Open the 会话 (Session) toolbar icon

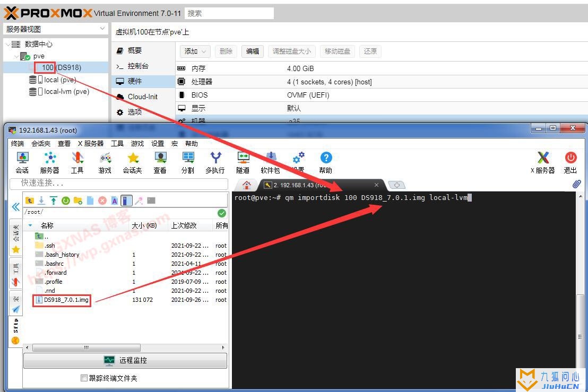(x=22, y=163)
